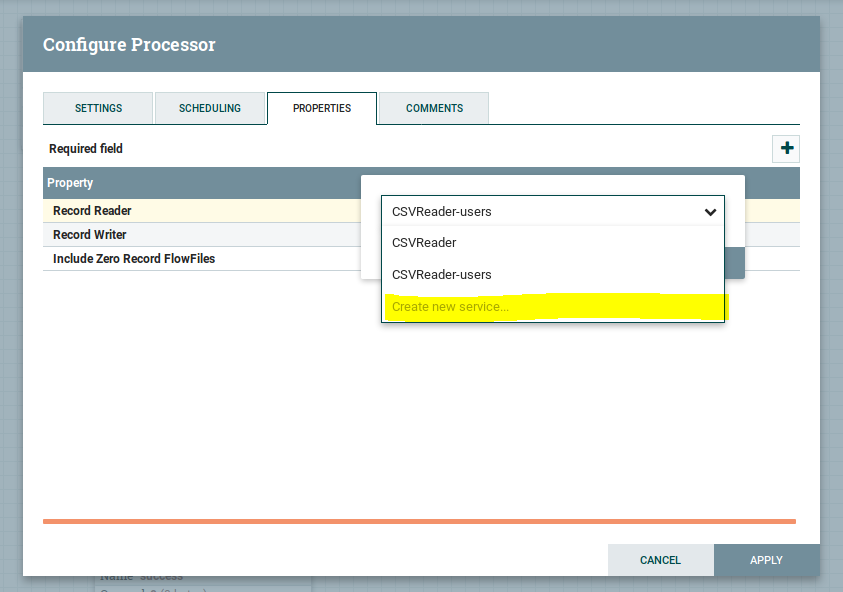Add a new property with plus icon
843x592 pixels.
point(786,148)
